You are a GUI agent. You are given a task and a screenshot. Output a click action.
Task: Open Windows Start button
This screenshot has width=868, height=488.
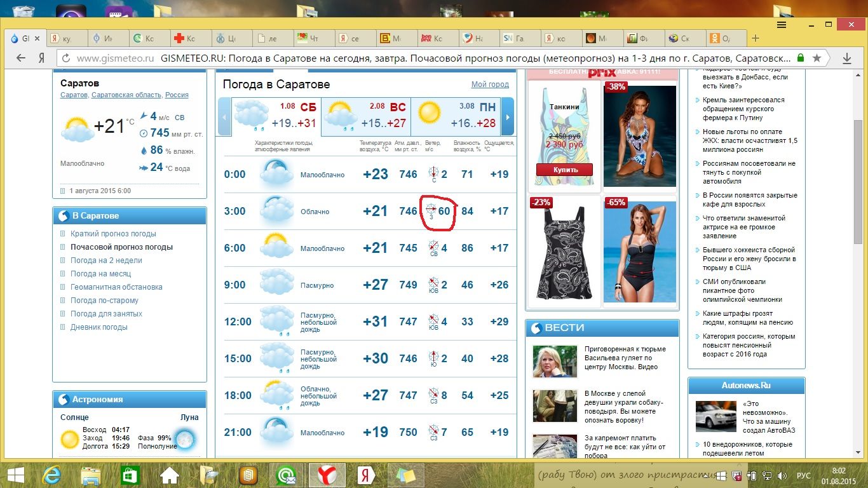tap(15, 475)
